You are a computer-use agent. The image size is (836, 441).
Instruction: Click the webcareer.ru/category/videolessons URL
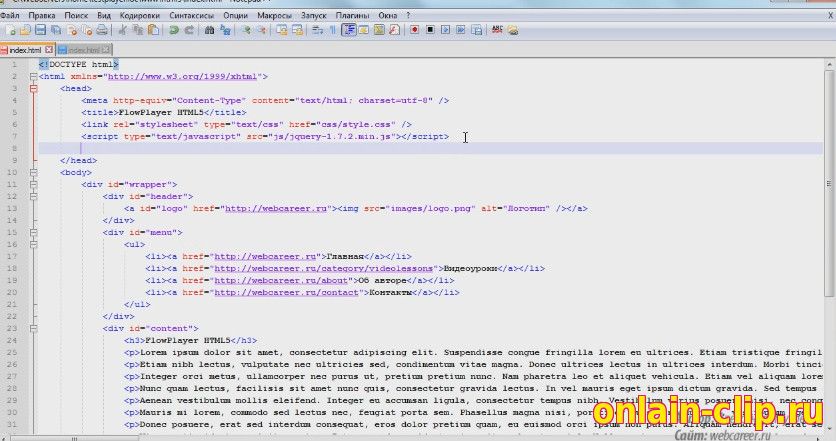324,269
